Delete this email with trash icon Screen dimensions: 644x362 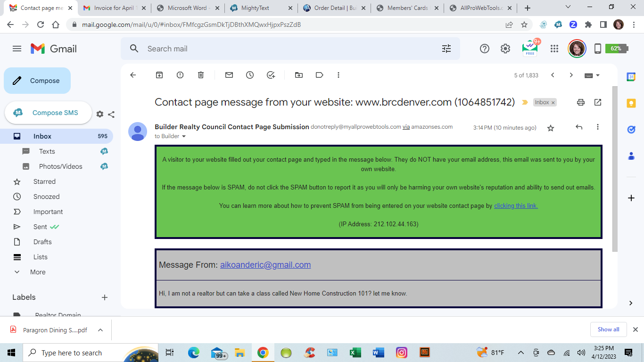pos(201,75)
